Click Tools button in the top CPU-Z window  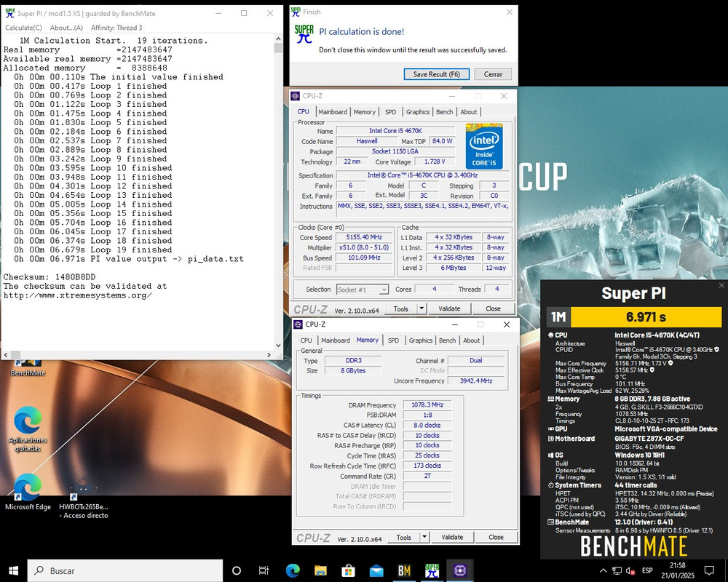[x=400, y=308]
